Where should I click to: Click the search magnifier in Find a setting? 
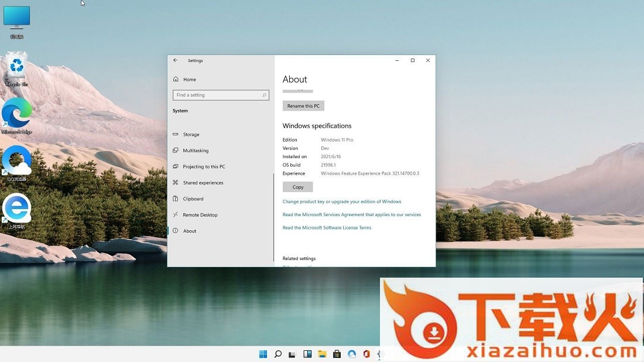click(264, 95)
